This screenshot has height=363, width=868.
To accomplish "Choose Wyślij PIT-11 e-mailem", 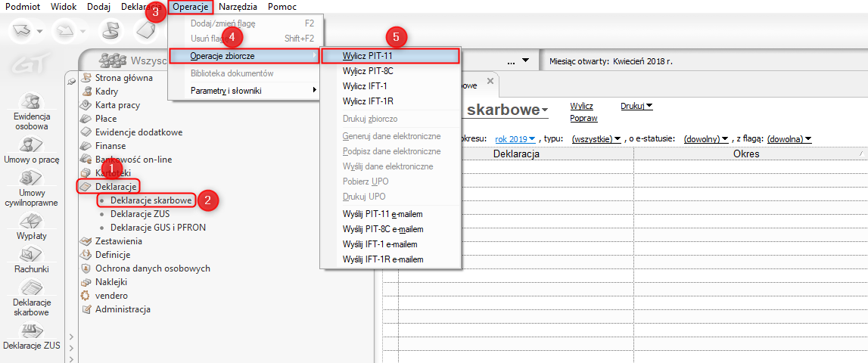I will tap(390, 213).
